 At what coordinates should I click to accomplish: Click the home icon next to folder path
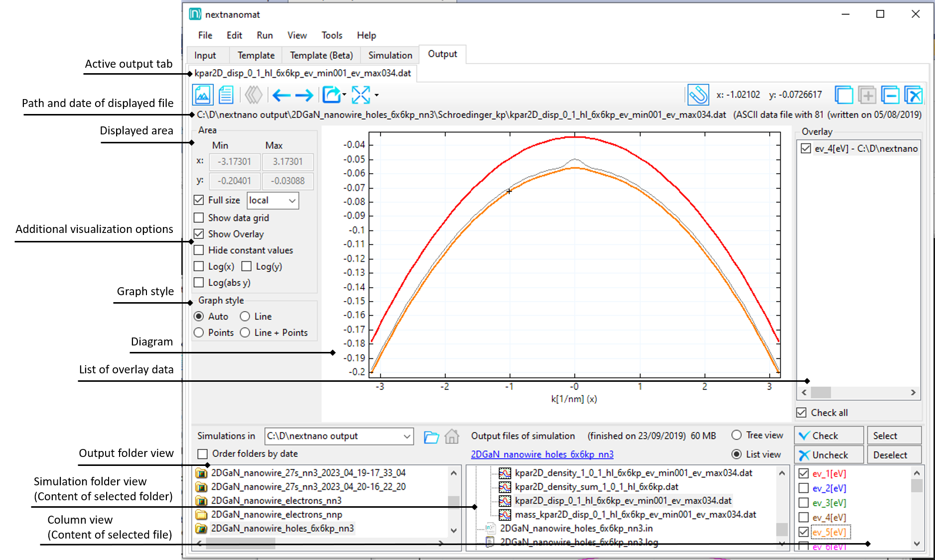coord(452,437)
